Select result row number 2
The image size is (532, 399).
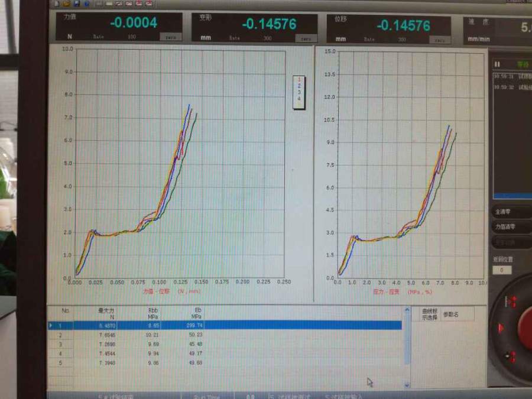point(225,335)
